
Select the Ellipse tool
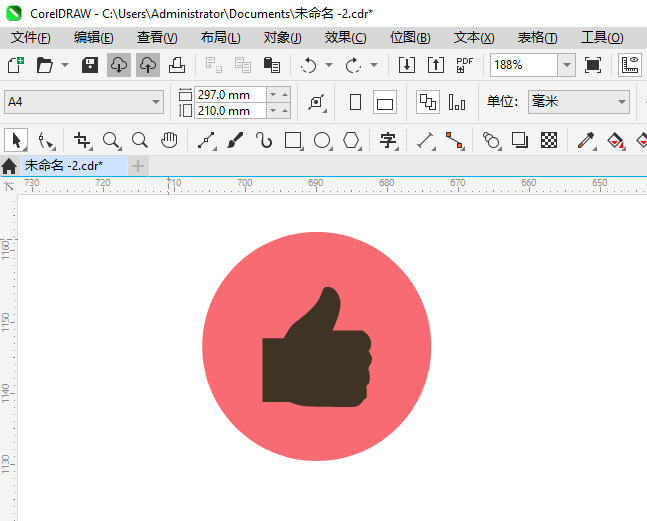(322, 140)
